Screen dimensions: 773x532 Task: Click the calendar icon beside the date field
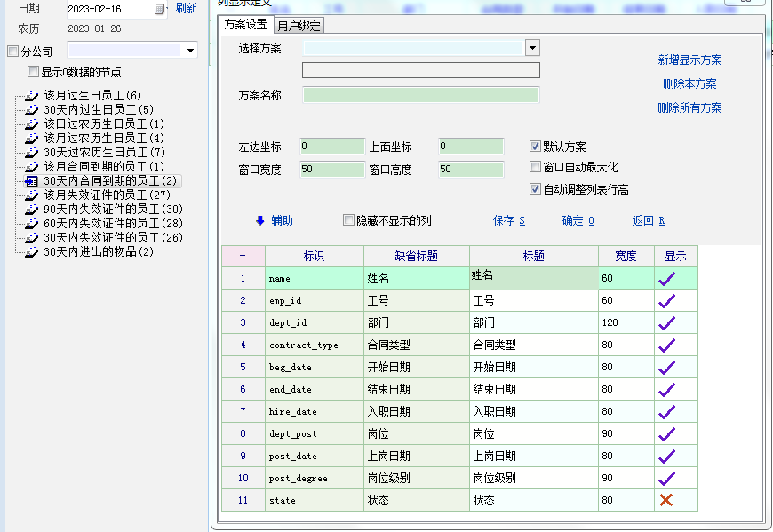(x=160, y=9)
